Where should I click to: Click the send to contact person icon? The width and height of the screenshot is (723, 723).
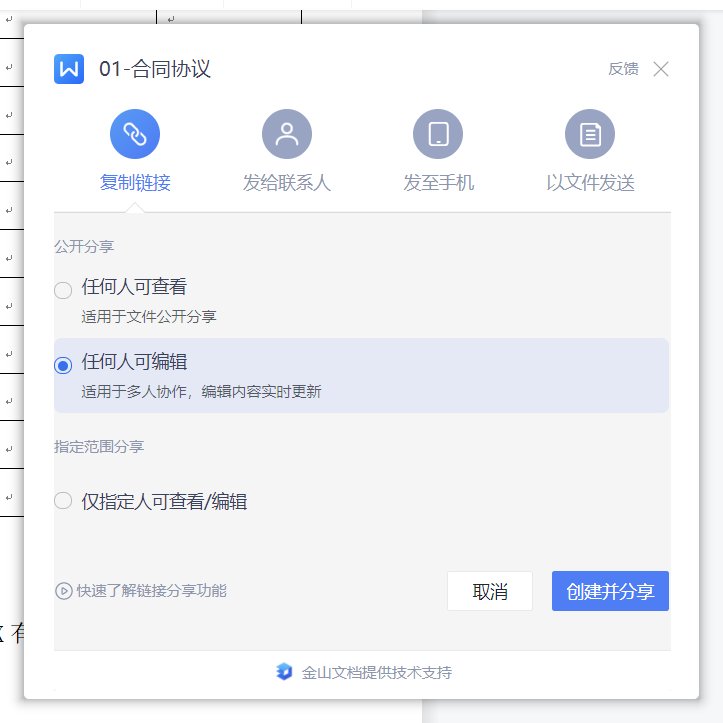(x=287, y=134)
